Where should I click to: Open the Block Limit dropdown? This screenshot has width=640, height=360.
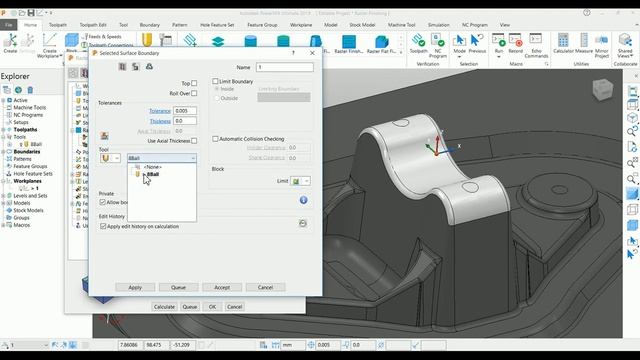click(x=307, y=181)
